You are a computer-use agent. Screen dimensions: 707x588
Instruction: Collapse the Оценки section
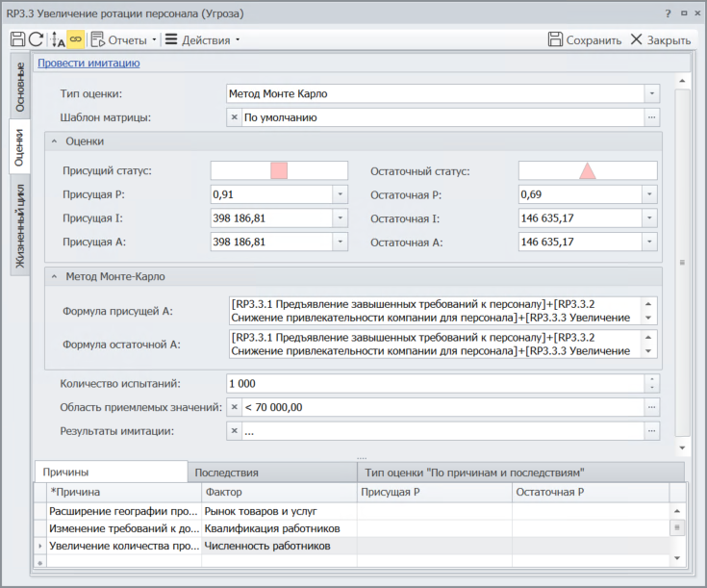(x=54, y=141)
